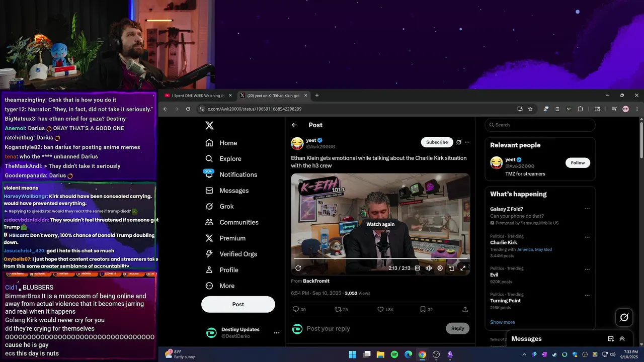Image resolution: width=644 pixels, height=362 pixels.
Task: Click the large white Post button
Action: [238, 304]
